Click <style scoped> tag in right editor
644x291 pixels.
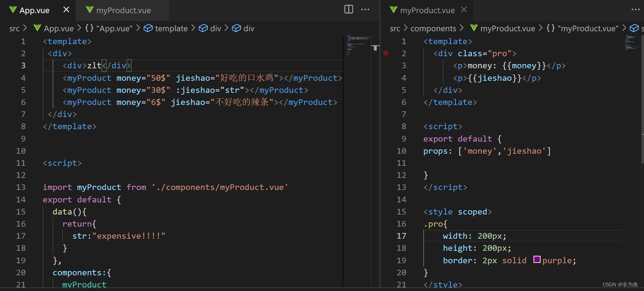pos(457,212)
